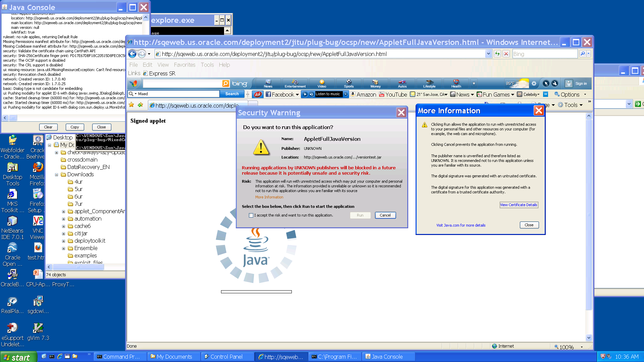644x362 pixels.
Task: Expand the automation folder in tree
Action: (63, 219)
